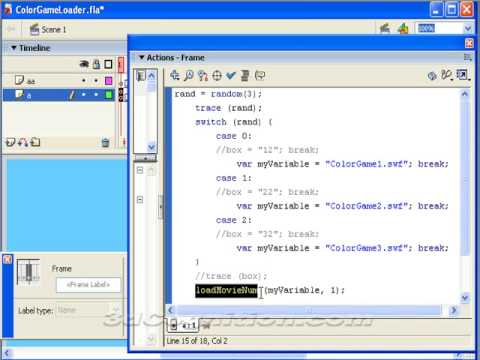Click the highlighted loadMovieNum text
Screen dimensions: 480x360
click(x=226, y=290)
